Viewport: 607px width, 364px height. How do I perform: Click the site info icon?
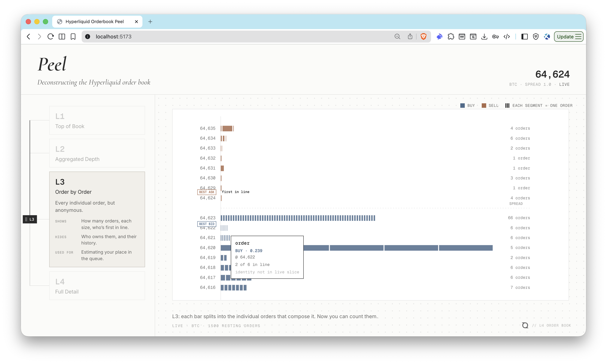click(87, 37)
